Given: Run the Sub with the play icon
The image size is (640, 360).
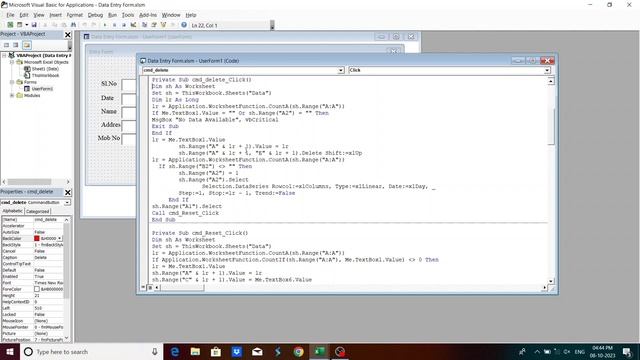Looking at the screenshot, I should (105, 25).
